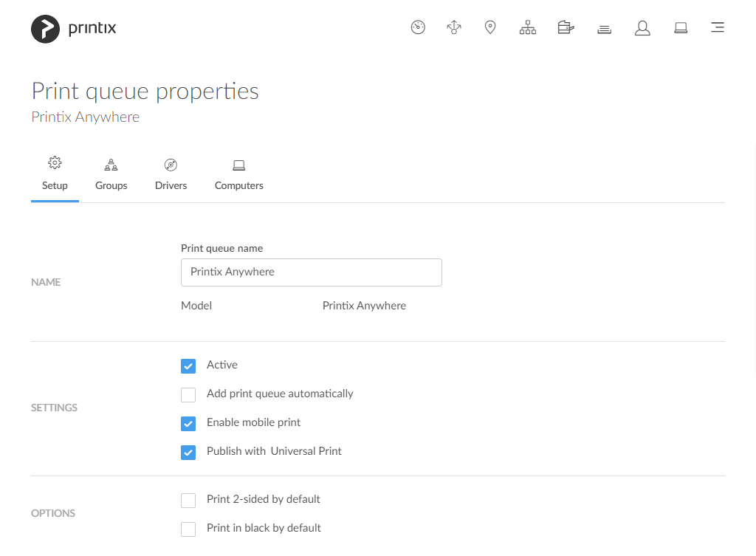Open the Computers laptop icon in header

click(681, 28)
